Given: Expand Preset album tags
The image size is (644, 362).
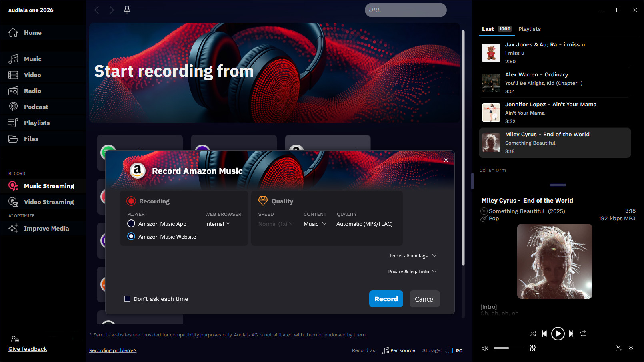Looking at the screenshot, I should coord(413,256).
